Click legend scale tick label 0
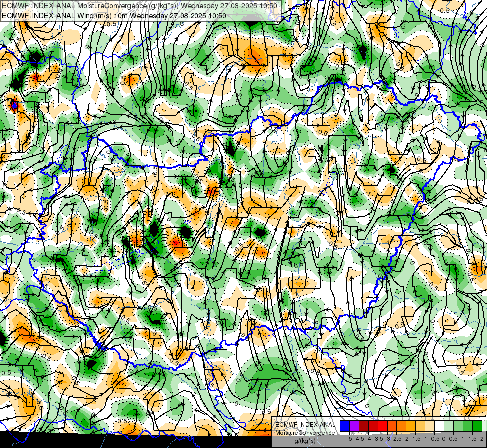This screenshot has height=448, width=487. 444,439
